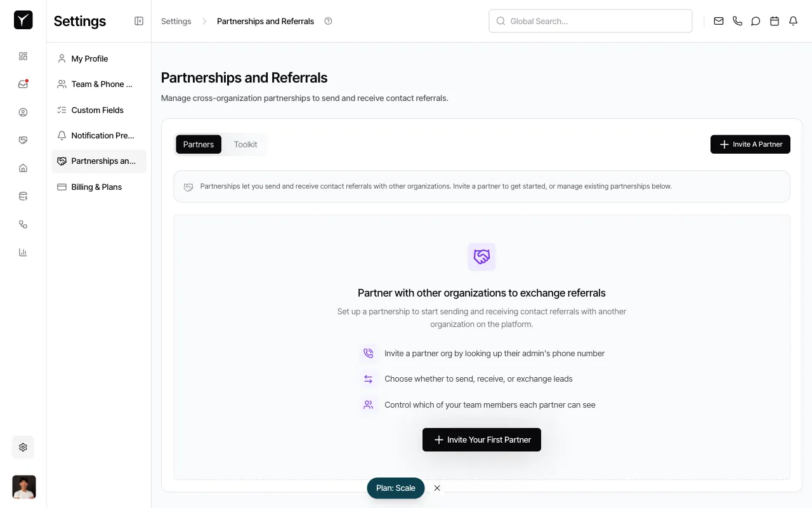The image size is (812, 508).
Task: Toggle the sidebar collapse icon near Settings title
Action: click(138, 21)
